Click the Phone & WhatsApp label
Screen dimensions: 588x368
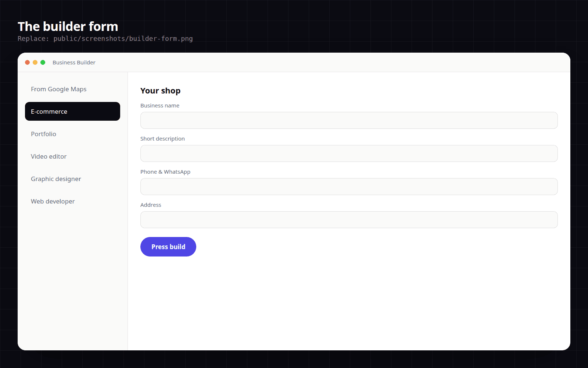tap(165, 172)
